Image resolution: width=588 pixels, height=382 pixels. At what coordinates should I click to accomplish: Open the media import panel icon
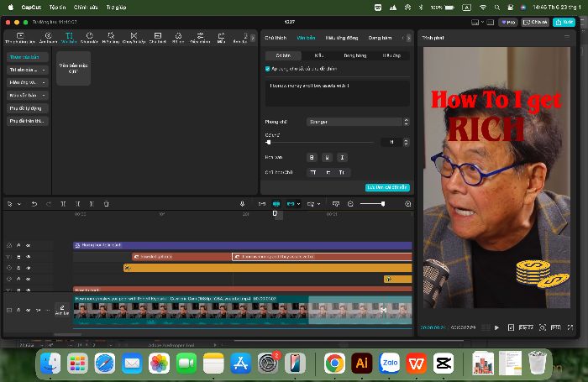[20, 37]
